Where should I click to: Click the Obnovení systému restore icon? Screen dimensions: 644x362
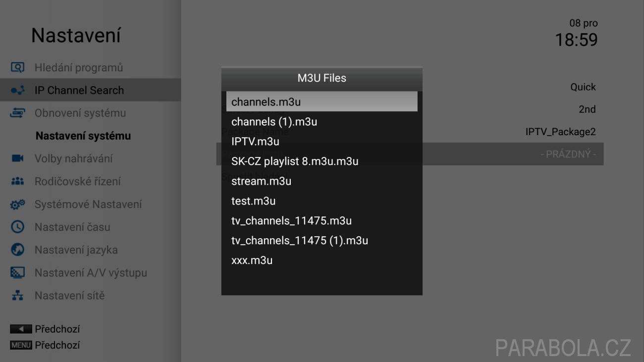pos(17,113)
